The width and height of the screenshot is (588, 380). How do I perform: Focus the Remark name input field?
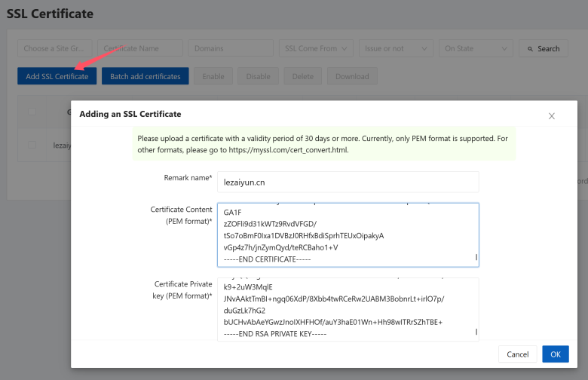[x=348, y=182]
